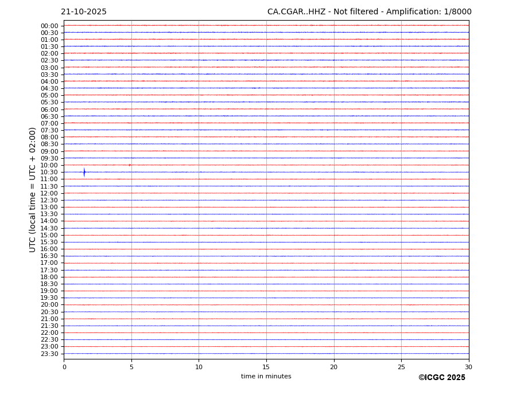Click the 10 tick on the minutes axis
The height and width of the screenshot is (399, 532).
[199, 367]
